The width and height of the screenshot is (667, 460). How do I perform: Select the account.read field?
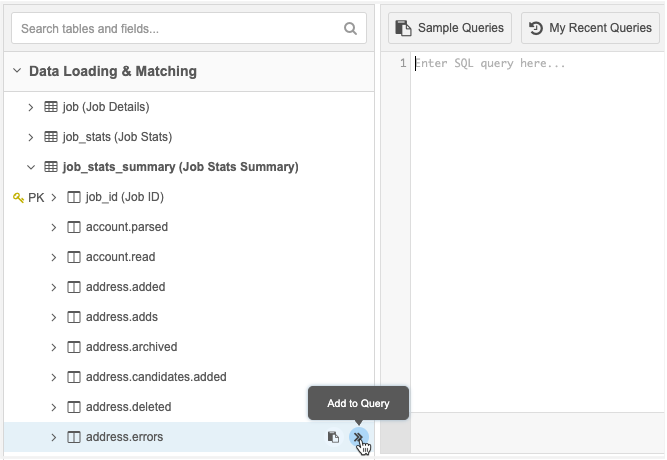pos(120,257)
